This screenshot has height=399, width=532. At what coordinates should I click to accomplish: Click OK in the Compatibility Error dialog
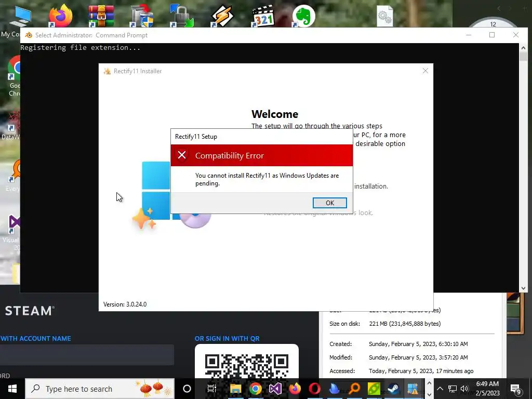click(x=329, y=203)
